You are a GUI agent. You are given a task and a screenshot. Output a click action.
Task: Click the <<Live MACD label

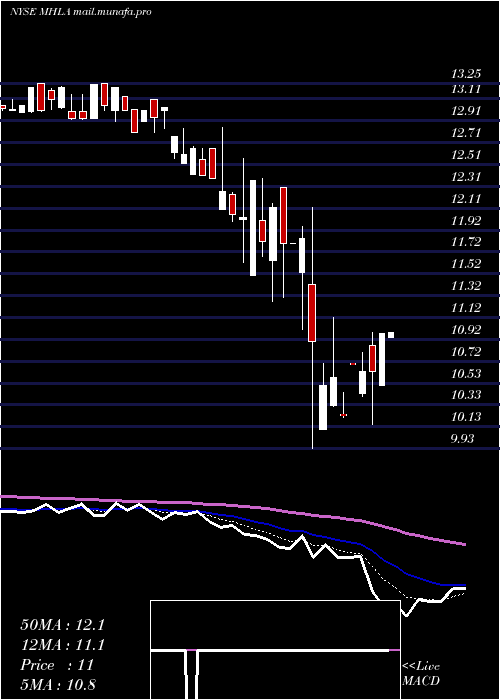coord(421,674)
